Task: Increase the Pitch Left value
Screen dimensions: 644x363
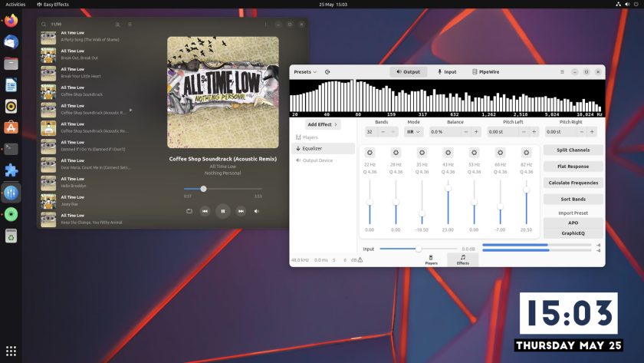Action: point(534,132)
